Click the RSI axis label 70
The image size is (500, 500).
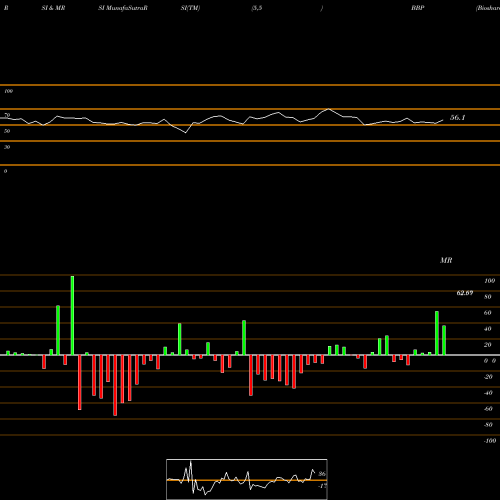7,115
